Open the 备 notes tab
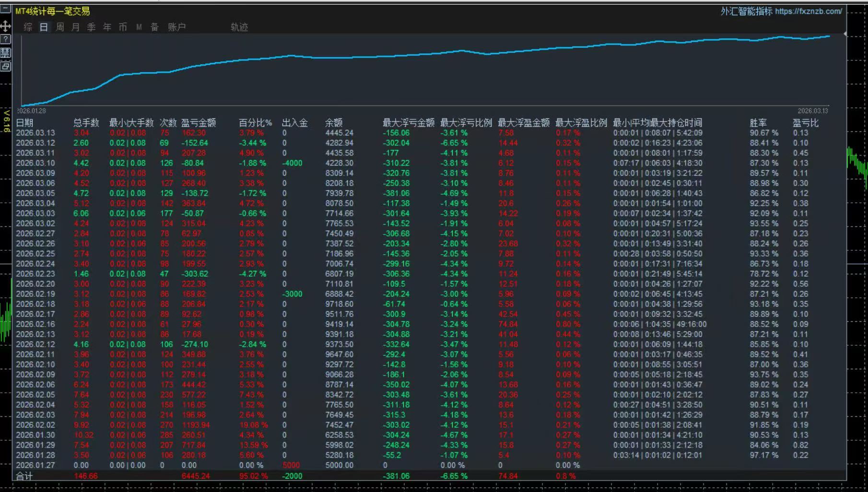Image resolution: width=868 pixels, height=492 pixels. coord(153,27)
